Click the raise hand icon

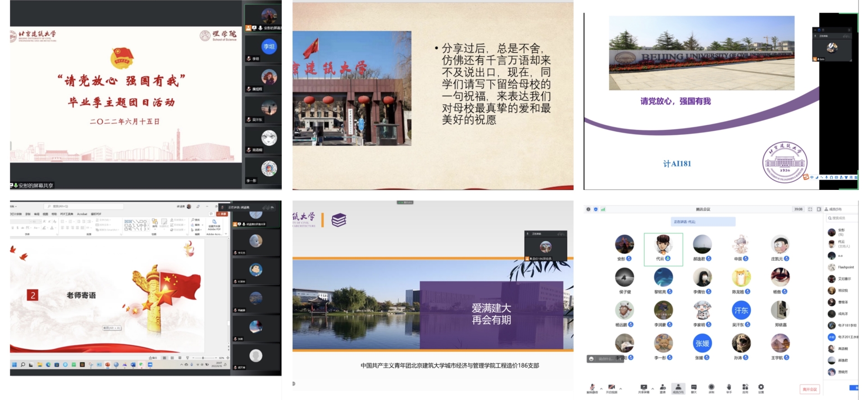pos(729,387)
